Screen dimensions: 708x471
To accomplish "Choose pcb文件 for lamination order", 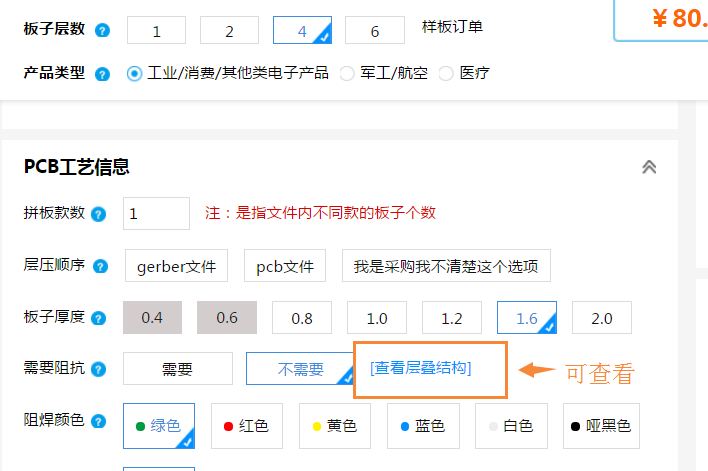I will click(285, 266).
